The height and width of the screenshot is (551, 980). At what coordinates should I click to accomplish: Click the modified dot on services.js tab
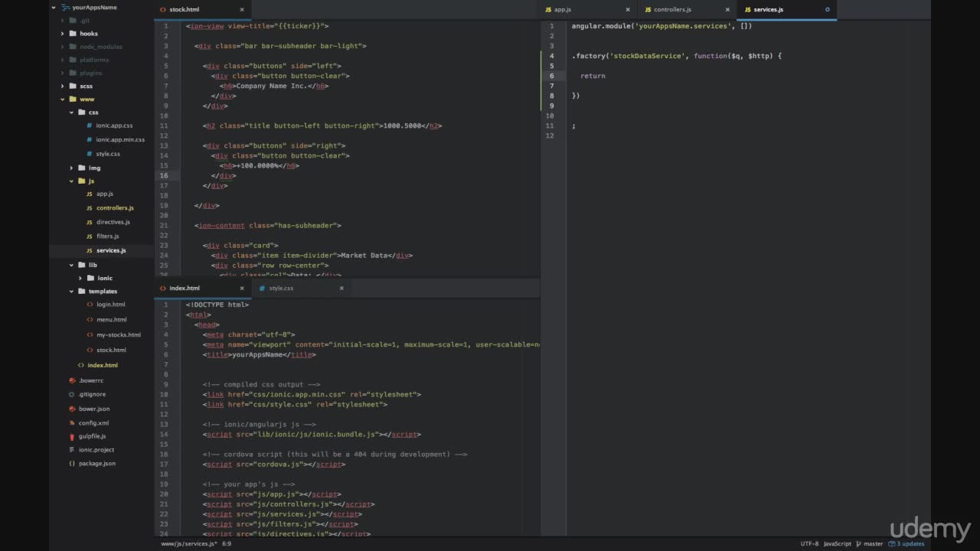click(827, 10)
